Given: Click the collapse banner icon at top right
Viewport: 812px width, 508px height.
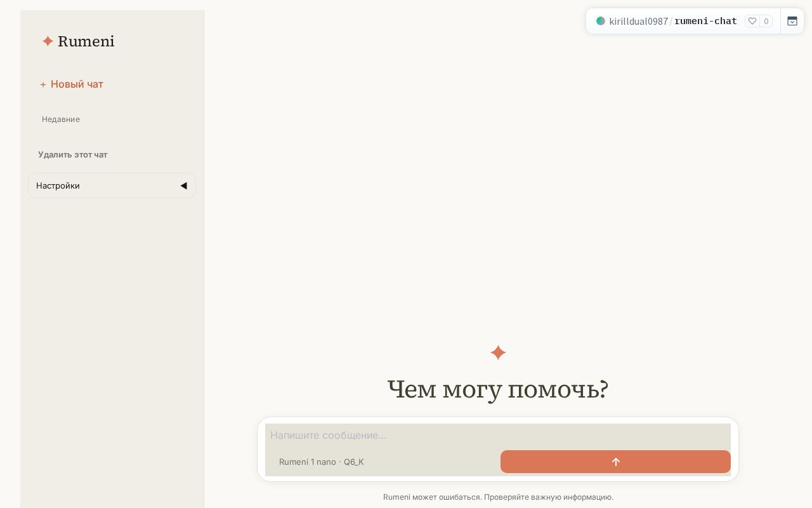Looking at the screenshot, I should coord(792,21).
